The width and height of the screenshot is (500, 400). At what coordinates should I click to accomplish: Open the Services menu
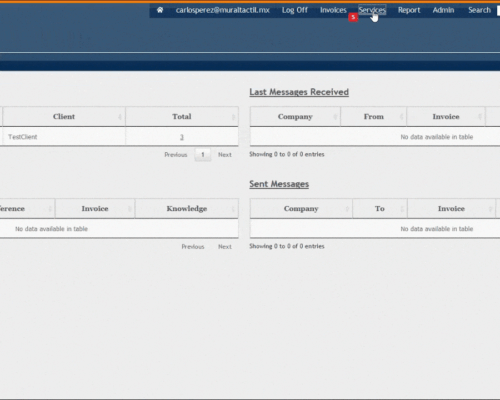click(372, 10)
